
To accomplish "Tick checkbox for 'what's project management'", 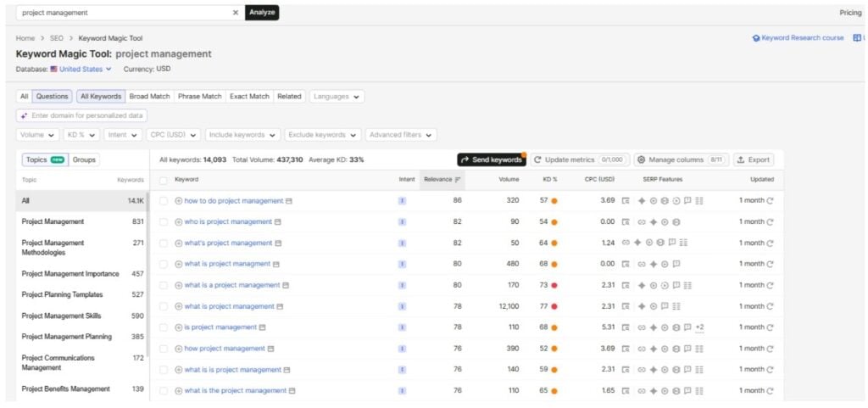I will (164, 243).
